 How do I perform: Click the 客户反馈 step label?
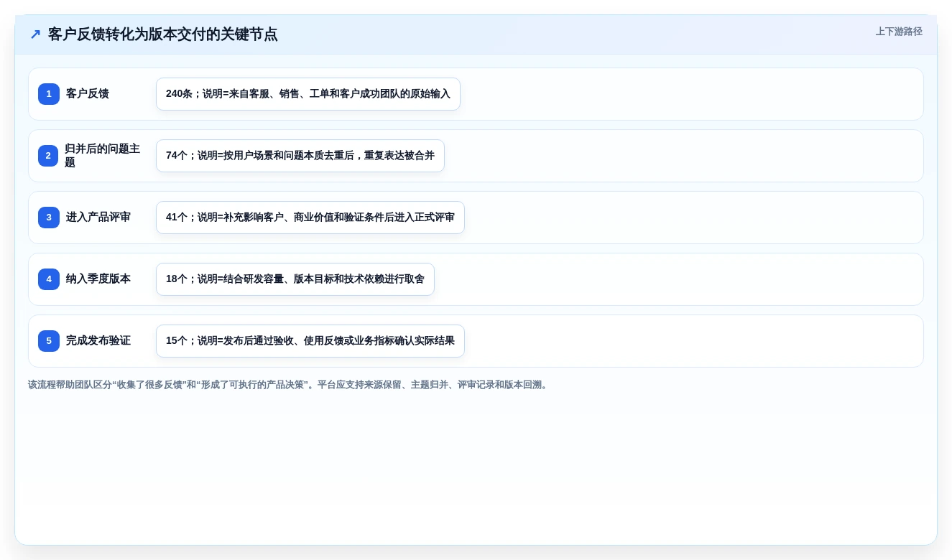88,94
